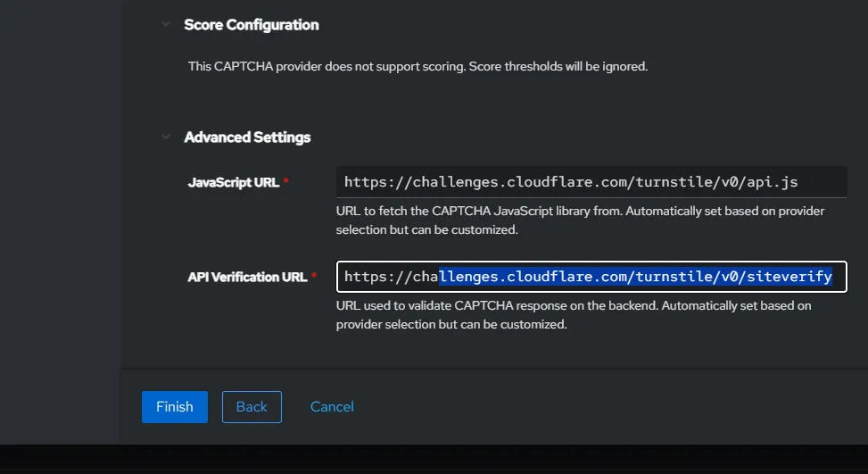Click 'api.js' at end of JavaScript URL
This screenshot has width=868, height=474.
pos(770,182)
